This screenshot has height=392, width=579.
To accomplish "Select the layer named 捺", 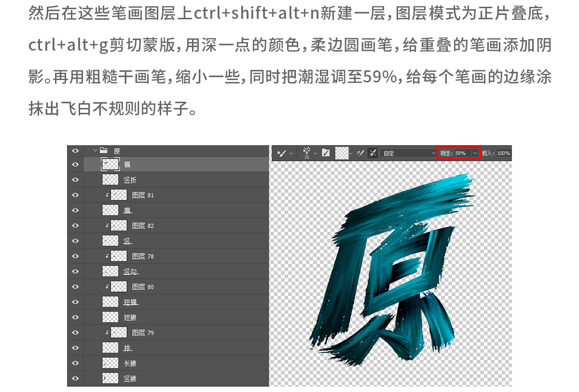I will click(127, 348).
